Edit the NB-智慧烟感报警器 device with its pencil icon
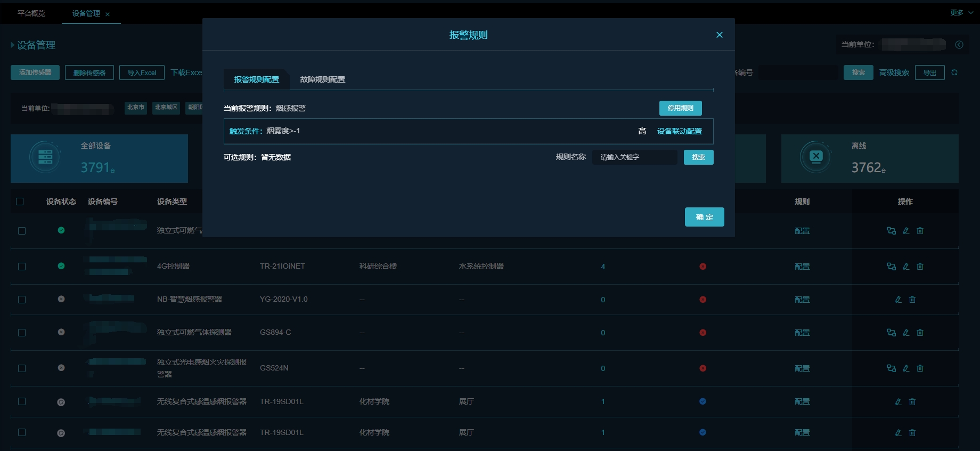980x451 pixels. coord(898,300)
